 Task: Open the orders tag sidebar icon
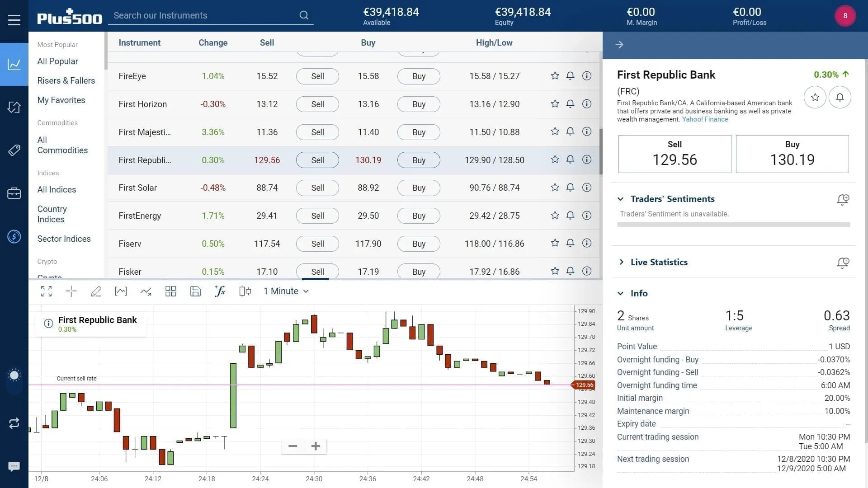pyautogui.click(x=14, y=150)
